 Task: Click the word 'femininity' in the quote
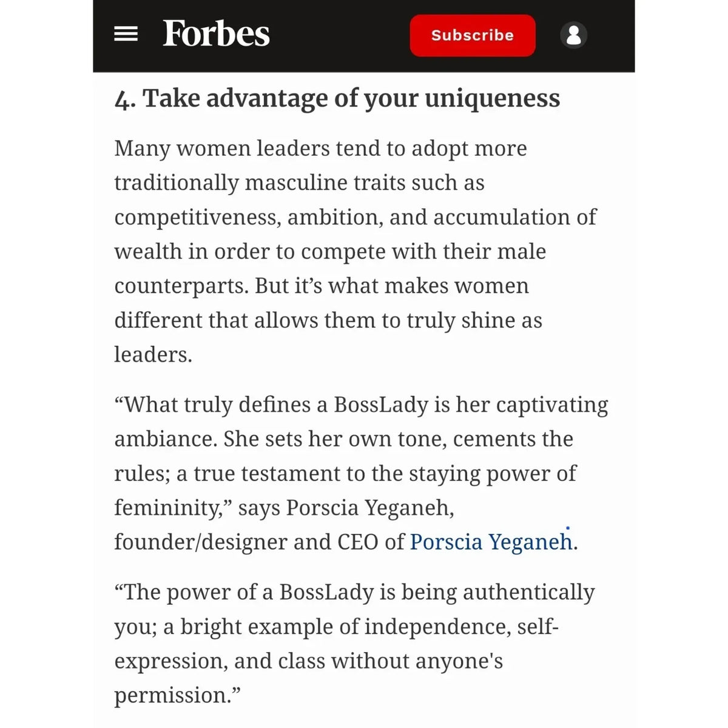click(167, 507)
